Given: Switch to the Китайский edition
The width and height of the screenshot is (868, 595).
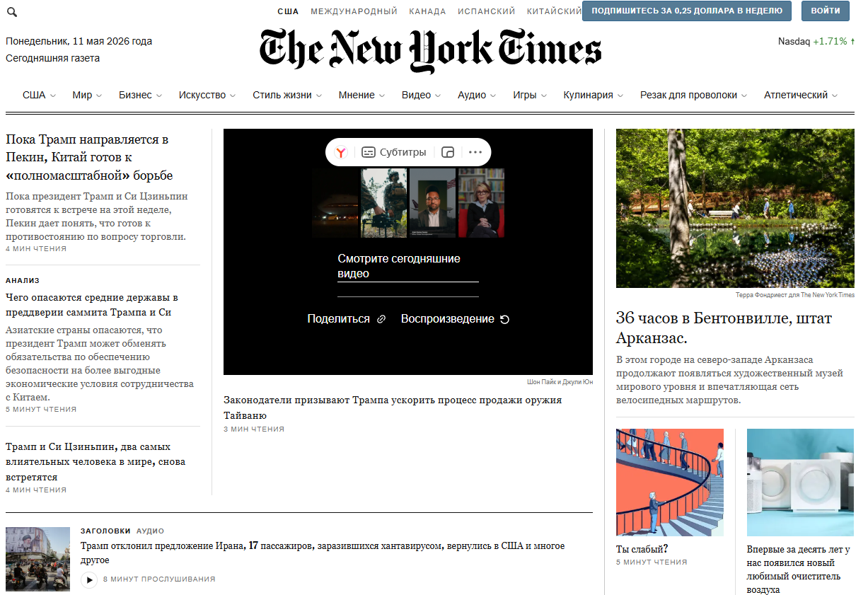Looking at the screenshot, I should [x=554, y=11].
